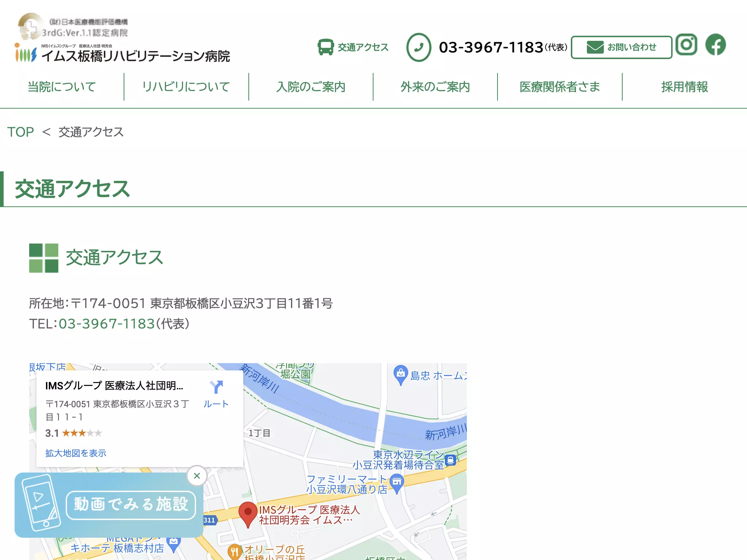This screenshot has height=560, width=747.
Task: Click the 島忠 ホームズ shopping pin on map
Action: (400, 375)
